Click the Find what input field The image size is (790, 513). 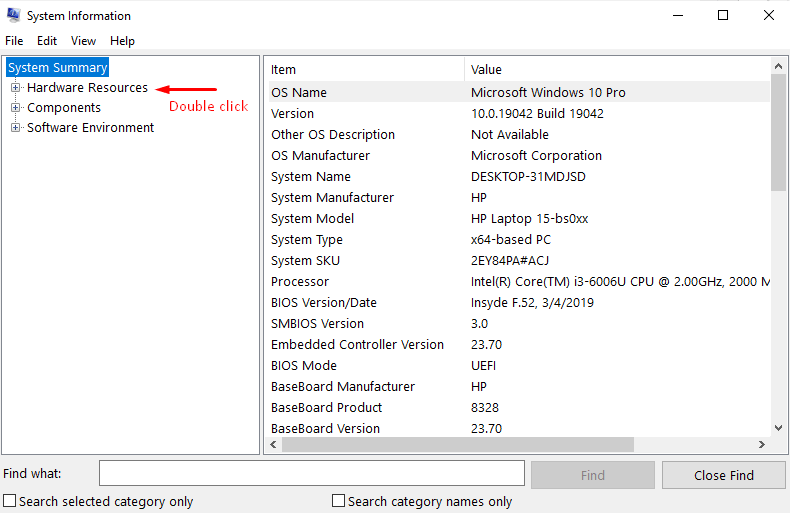click(x=312, y=473)
